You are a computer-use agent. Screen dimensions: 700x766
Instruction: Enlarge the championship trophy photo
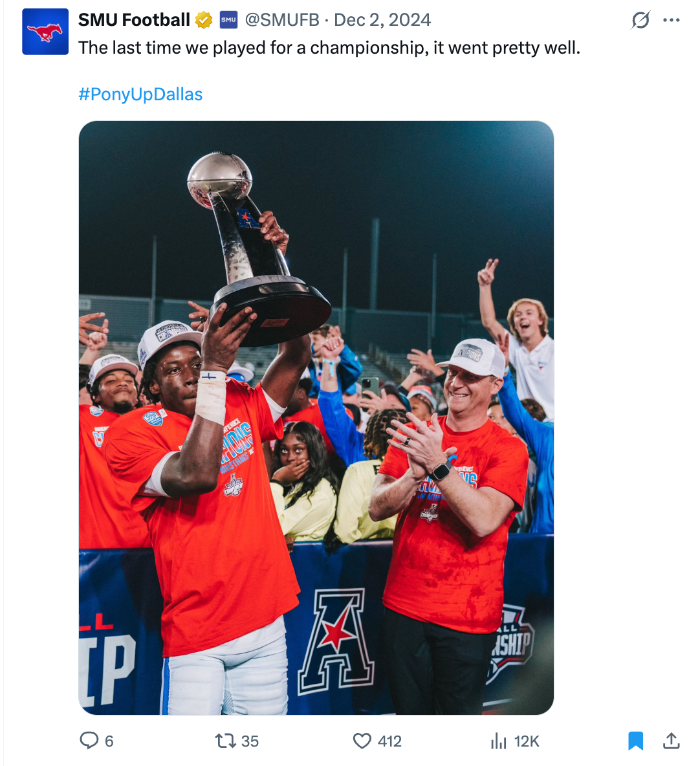316,417
